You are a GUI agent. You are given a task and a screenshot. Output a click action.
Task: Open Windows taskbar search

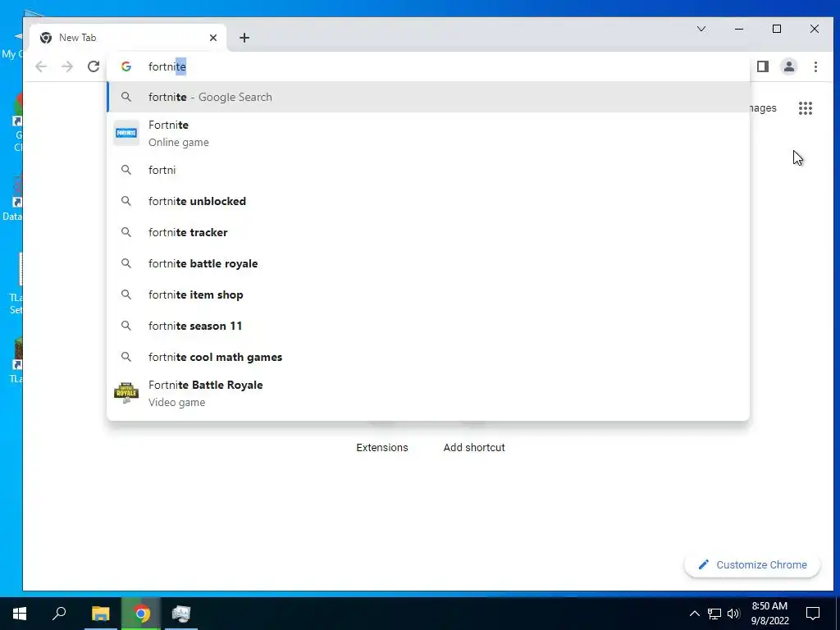click(59, 614)
